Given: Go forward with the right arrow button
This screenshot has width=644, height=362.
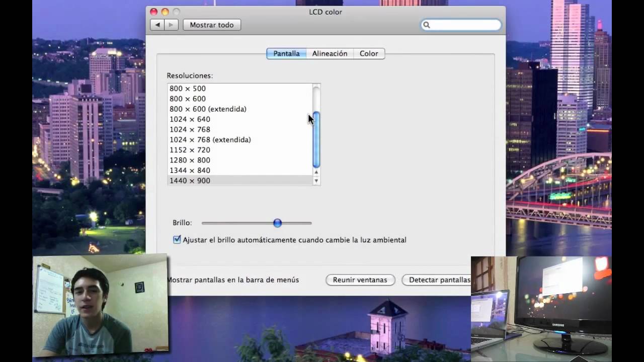Looking at the screenshot, I should [171, 25].
